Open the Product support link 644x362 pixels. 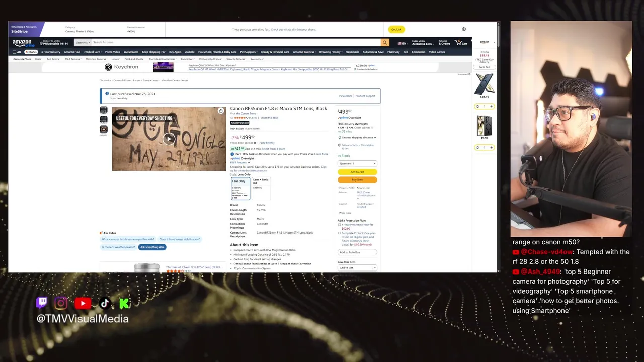pyautogui.click(x=365, y=96)
